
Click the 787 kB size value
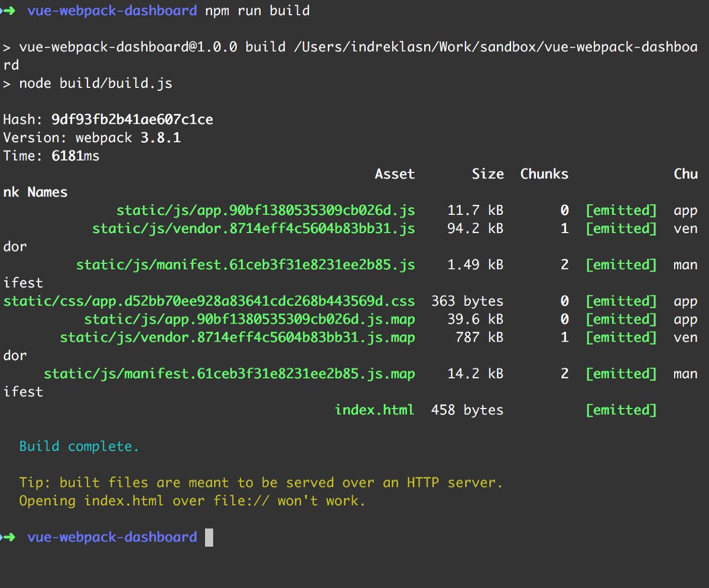point(479,338)
